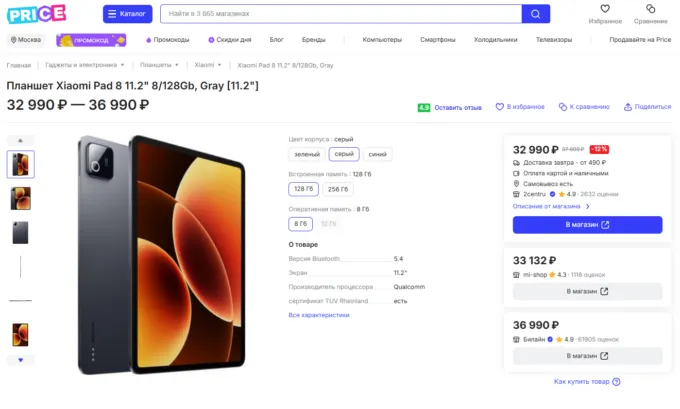This screenshot has height=409, width=680.
Task: Select thin side-profile vertical thumbnail
Action: 20,267
